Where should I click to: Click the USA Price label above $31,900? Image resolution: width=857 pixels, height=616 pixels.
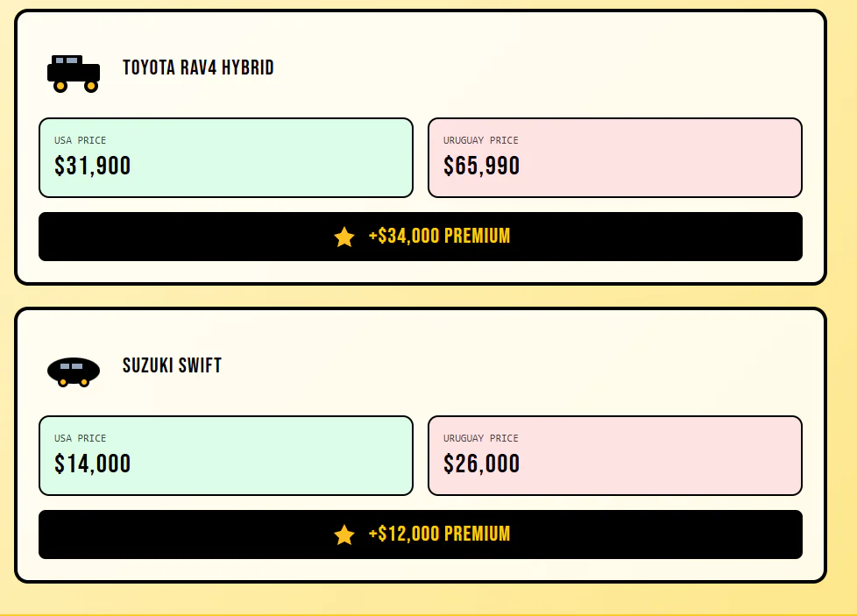click(81, 140)
